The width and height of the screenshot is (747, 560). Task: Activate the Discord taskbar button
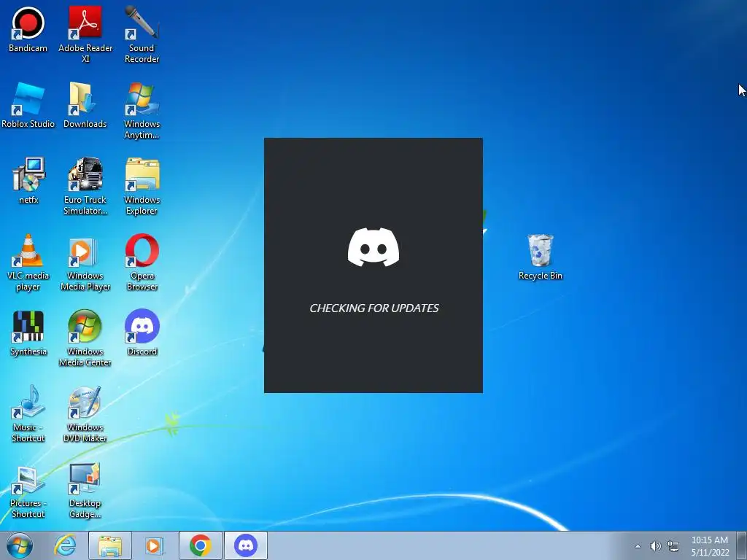246,545
